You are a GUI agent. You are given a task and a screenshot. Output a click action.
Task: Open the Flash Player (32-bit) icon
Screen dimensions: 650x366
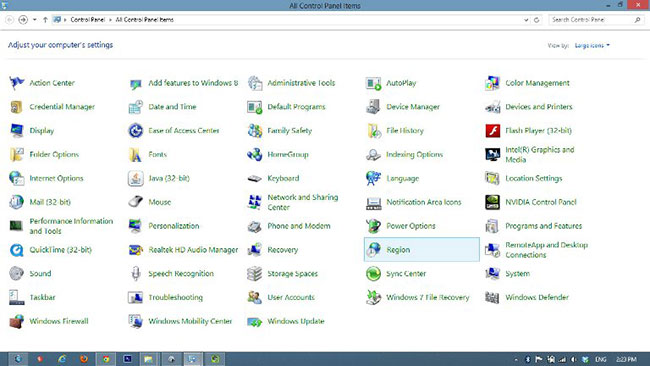(493, 131)
